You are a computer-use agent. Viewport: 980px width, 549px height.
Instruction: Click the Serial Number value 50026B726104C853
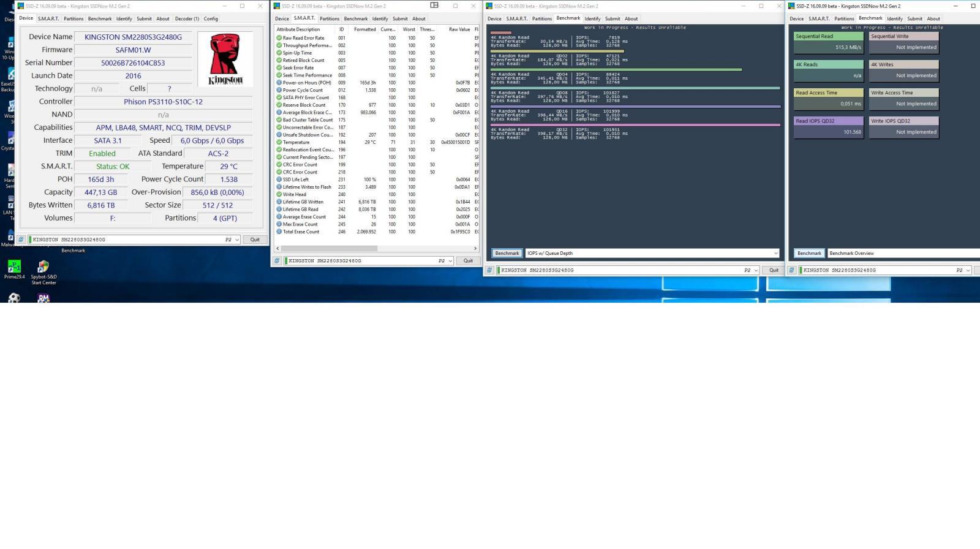[133, 62]
